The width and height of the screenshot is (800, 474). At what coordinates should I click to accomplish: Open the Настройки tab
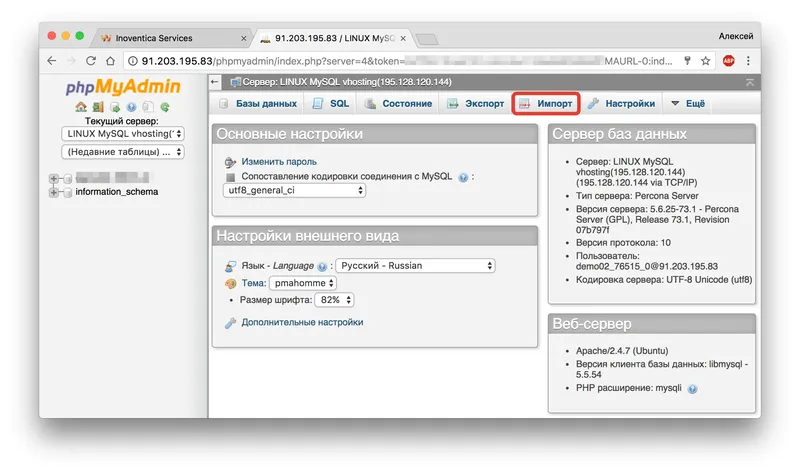[x=621, y=104]
